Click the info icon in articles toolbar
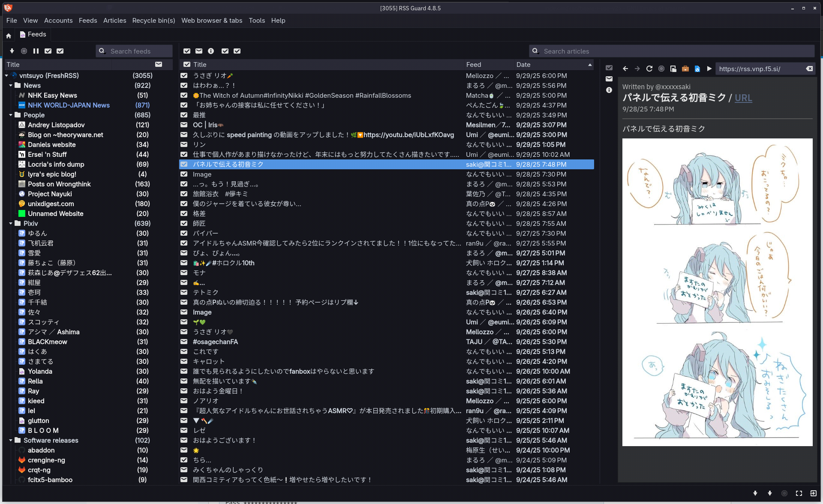Viewport: 823px width, 504px height. pos(211,51)
